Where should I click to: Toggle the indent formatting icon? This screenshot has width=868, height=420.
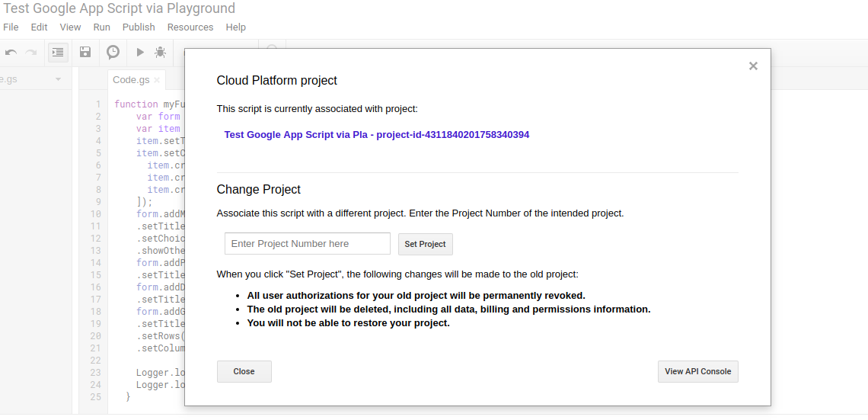coord(58,52)
